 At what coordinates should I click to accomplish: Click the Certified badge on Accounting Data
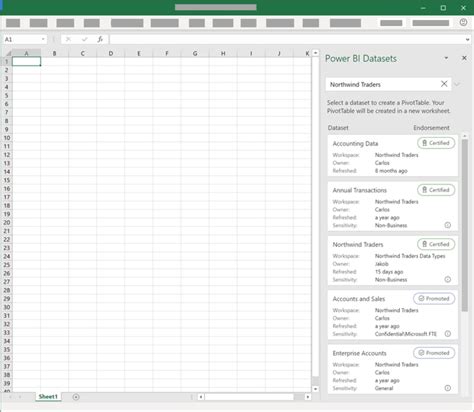(x=436, y=143)
